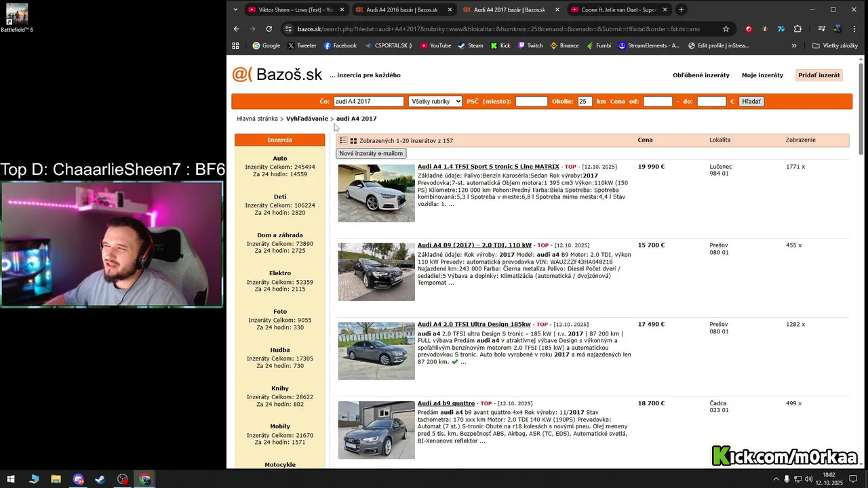This screenshot has height=488, width=868.
Task: Click Nové inzeráty e-mailom button
Action: point(371,153)
